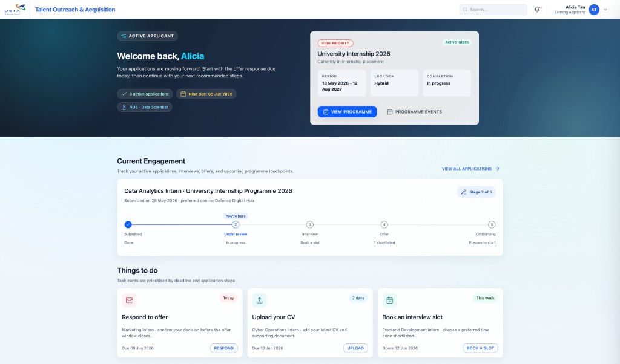620x364 pixels.
Task: Select step 2 Under review marker
Action: coord(236,225)
